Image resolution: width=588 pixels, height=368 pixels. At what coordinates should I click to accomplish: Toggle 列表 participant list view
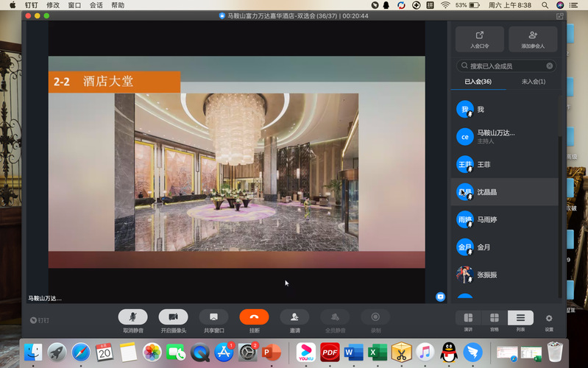520,318
